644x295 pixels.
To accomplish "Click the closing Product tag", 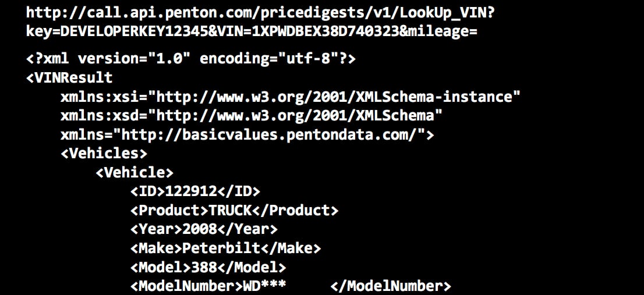I will coord(295,210).
